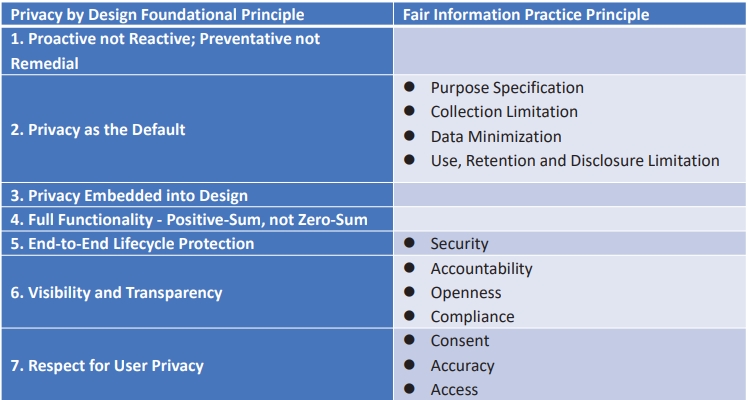Select '2. Privacy as the Default' cell
The width and height of the screenshot is (748, 400).
point(197,129)
